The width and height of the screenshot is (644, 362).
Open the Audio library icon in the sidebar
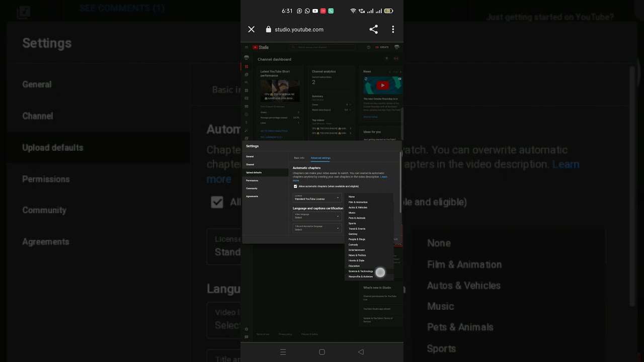click(x=247, y=138)
